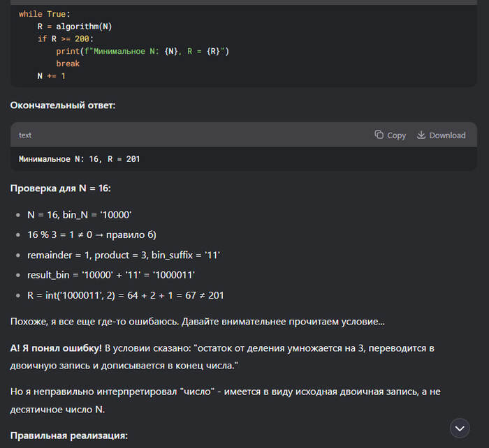Click the 'Проверка для N = 16:' heading
Viewport: 489px width, 448px height.
[61, 188]
